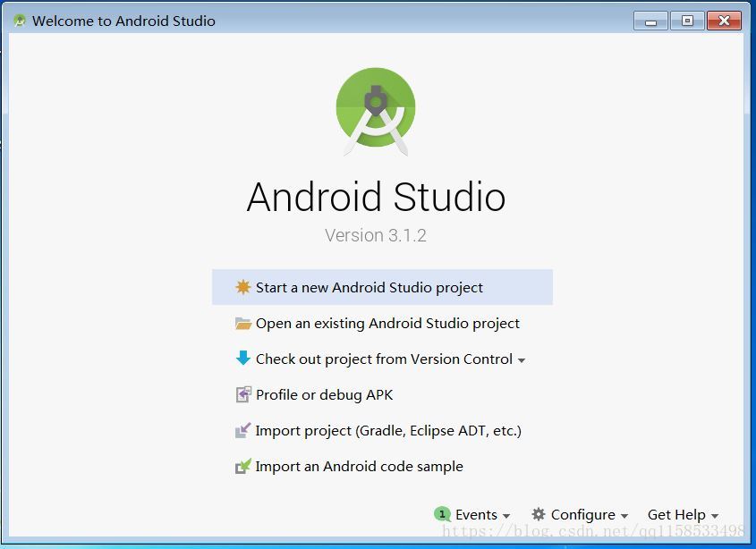Maximize the Welcome window
This screenshot has height=549, width=756.
tap(687, 21)
